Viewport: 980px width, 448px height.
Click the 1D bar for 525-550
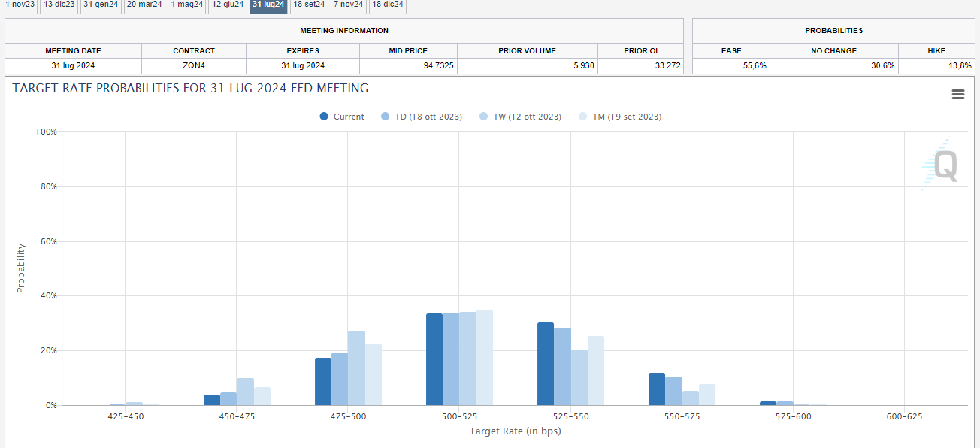click(x=562, y=367)
